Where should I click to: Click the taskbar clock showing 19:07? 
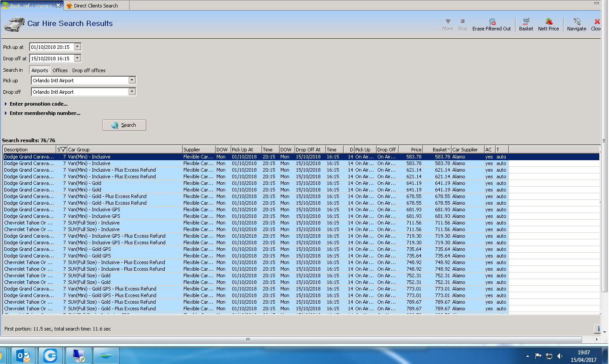[x=583, y=353]
